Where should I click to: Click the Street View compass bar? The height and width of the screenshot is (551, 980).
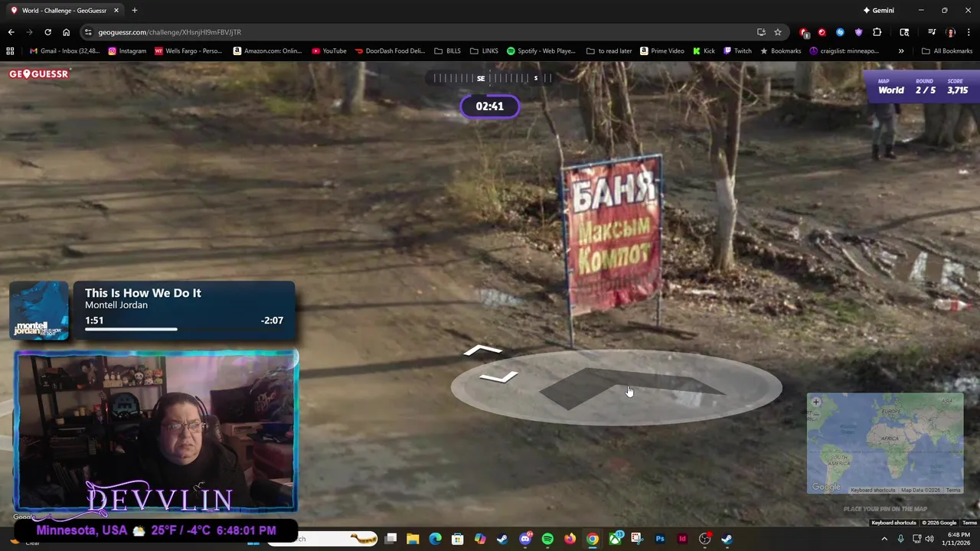[x=490, y=78]
